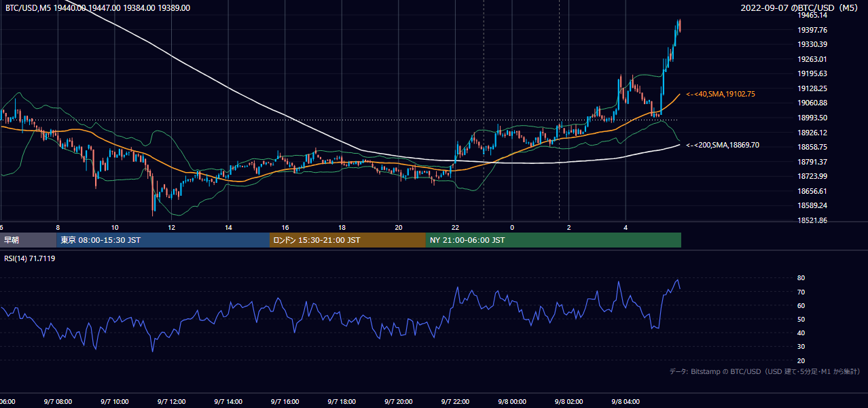The image size is (868, 408).
Task: Click the 9/8 02:00 time label
Action: click(x=569, y=402)
